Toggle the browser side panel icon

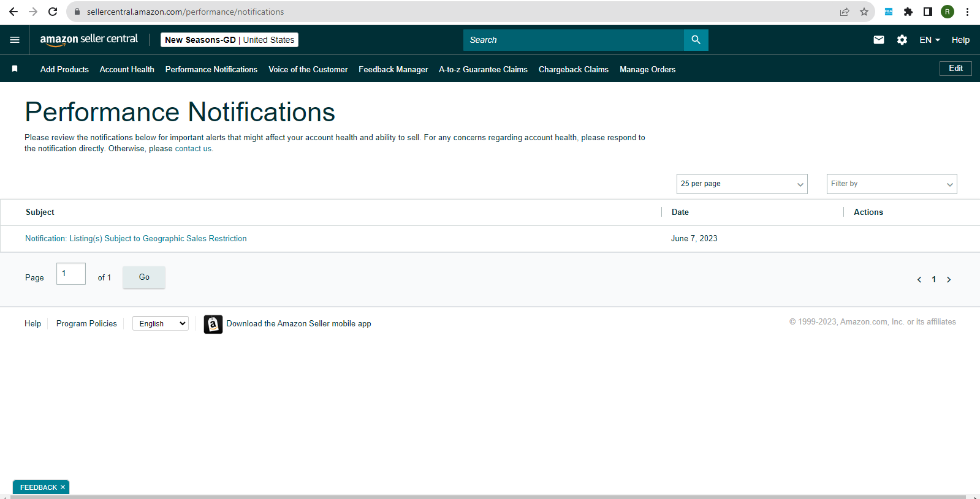point(928,12)
